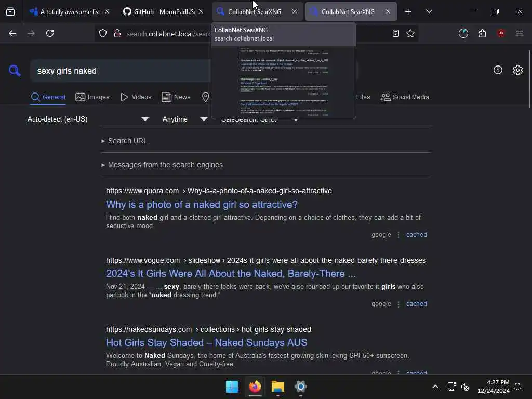Click the search query input field
Viewport: 532px width, 399px height.
(121, 71)
